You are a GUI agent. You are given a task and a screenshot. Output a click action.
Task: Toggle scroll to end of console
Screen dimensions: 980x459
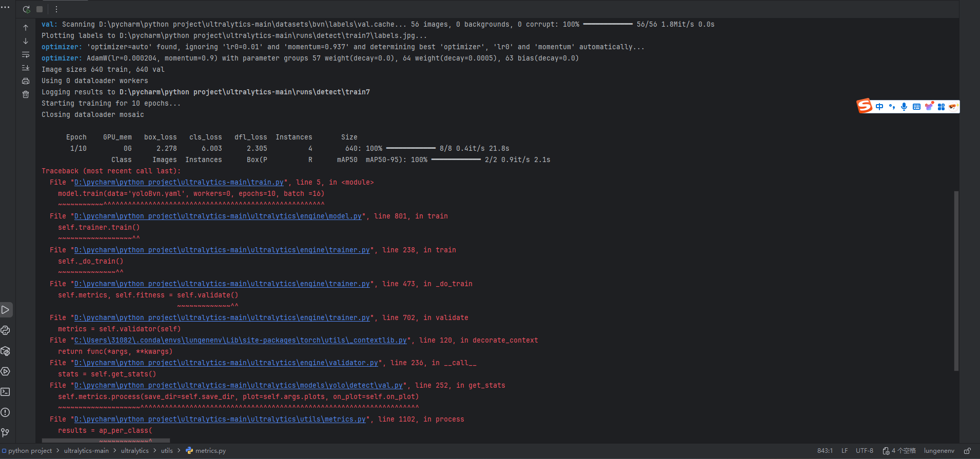tap(26, 68)
